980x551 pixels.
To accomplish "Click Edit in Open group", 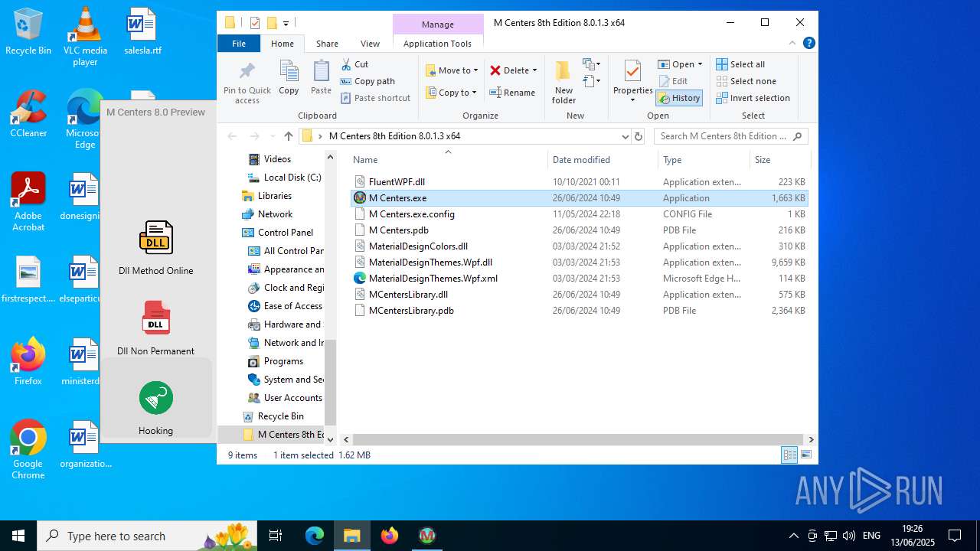I will click(x=673, y=81).
